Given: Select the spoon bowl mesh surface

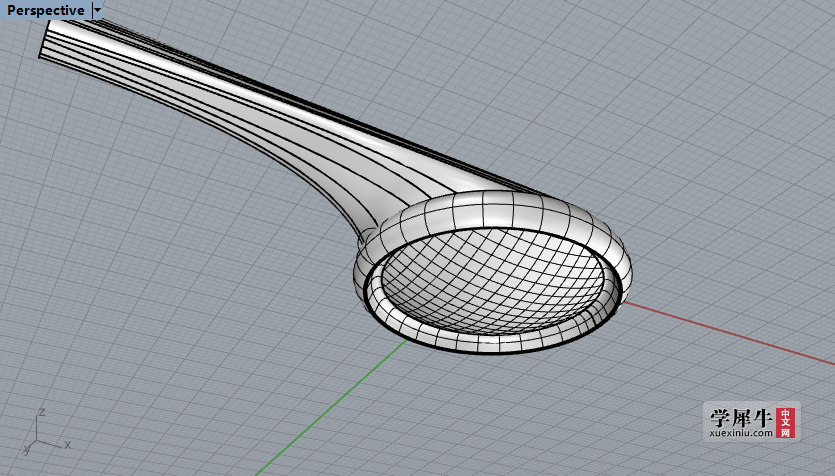Looking at the screenshot, I should click(x=493, y=281).
